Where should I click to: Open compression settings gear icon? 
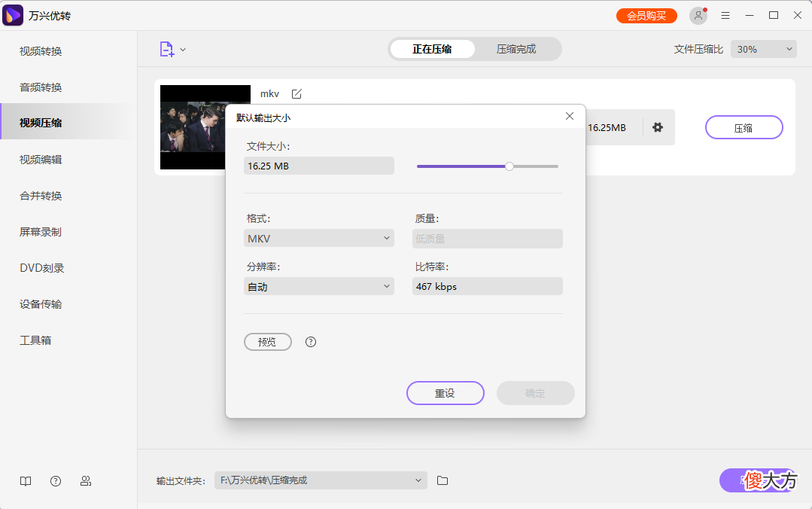pyautogui.click(x=658, y=127)
